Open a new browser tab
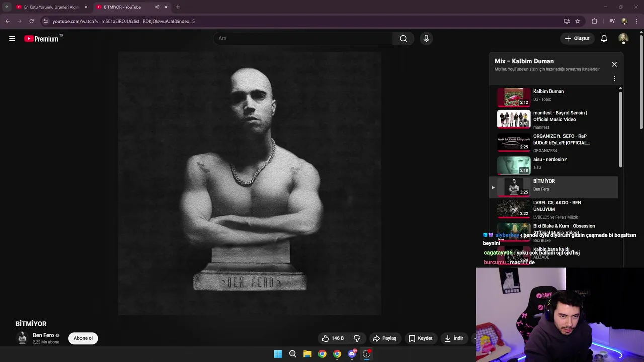 click(x=178, y=7)
